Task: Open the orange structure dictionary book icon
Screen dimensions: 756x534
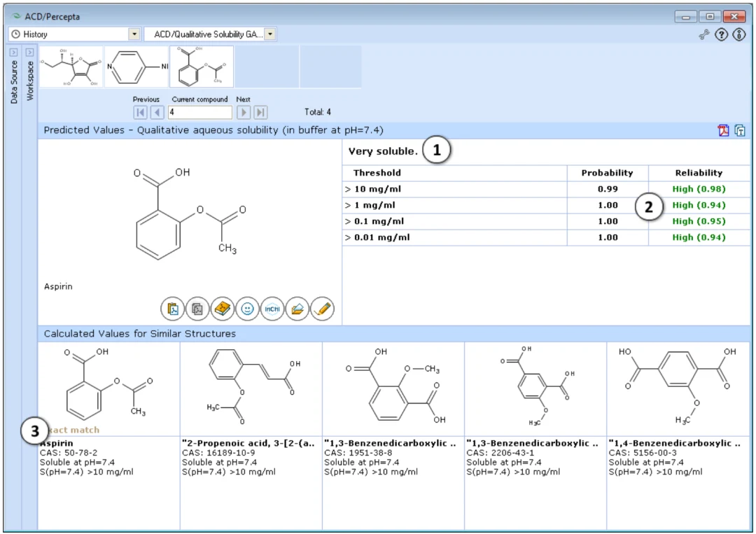Action: (223, 309)
